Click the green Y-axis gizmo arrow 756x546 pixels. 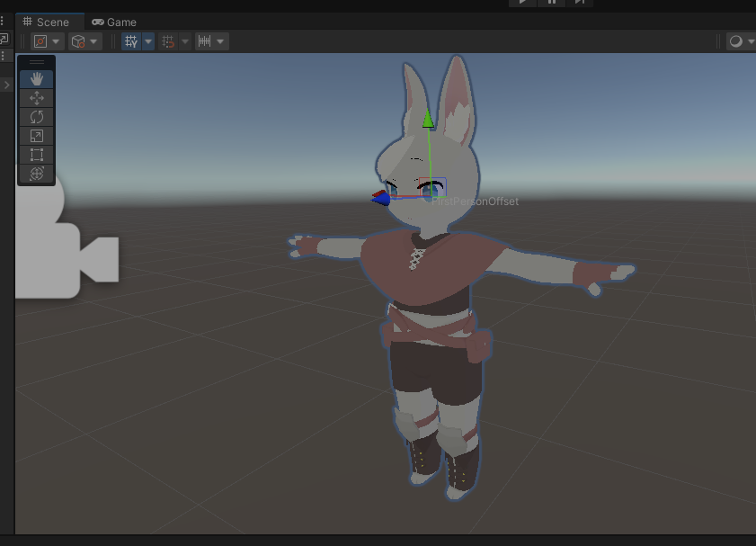coord(428,119)
